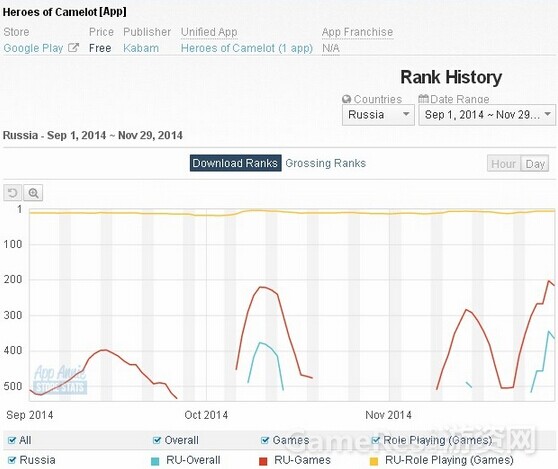The image size is (558, 469).
Task: Select the Day granularity button
Action: 535,164
